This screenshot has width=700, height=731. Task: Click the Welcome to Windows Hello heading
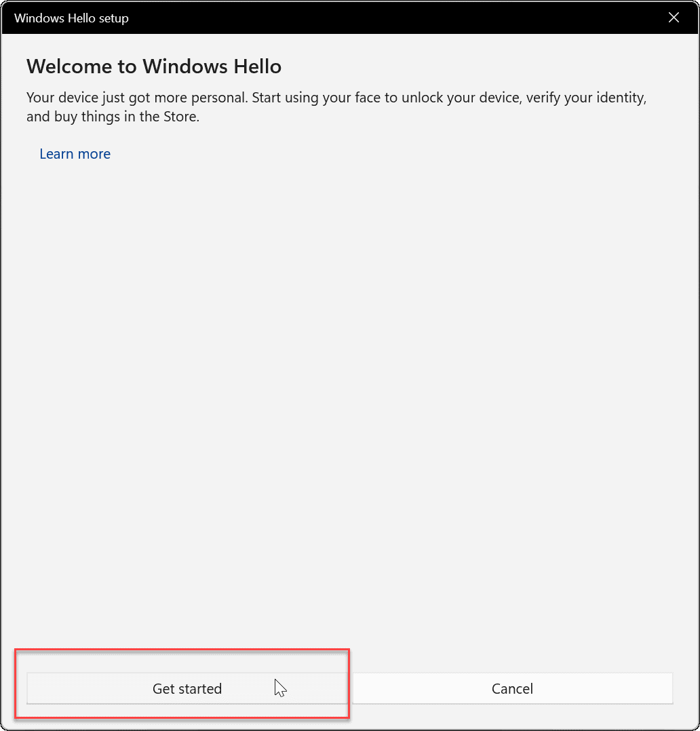tap(153, 66)
